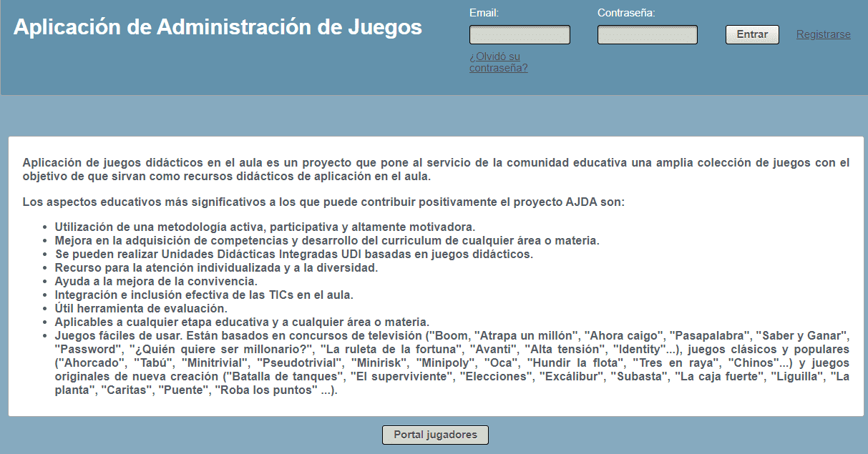Click the mejora de la convivencia bullet
This screenshot has height=454, width=868.
(x=156, y=281)
